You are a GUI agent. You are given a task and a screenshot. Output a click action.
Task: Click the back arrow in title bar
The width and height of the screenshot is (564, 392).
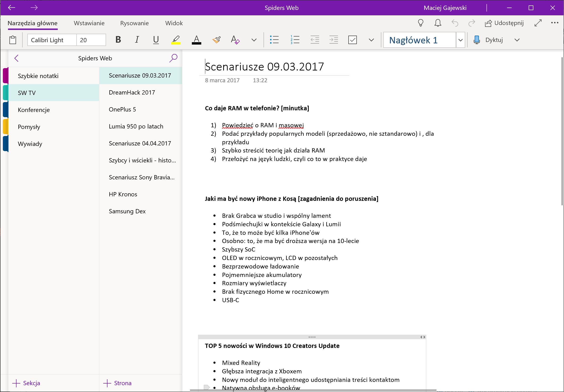[x=12, y=8]
